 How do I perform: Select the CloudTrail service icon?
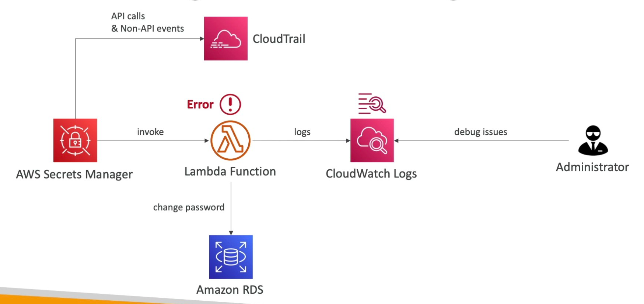[225, 38]
